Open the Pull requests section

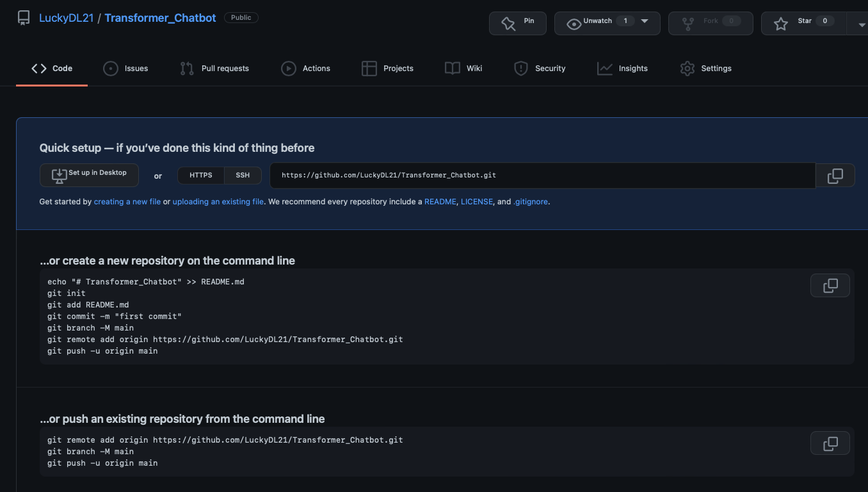(214, 68)
